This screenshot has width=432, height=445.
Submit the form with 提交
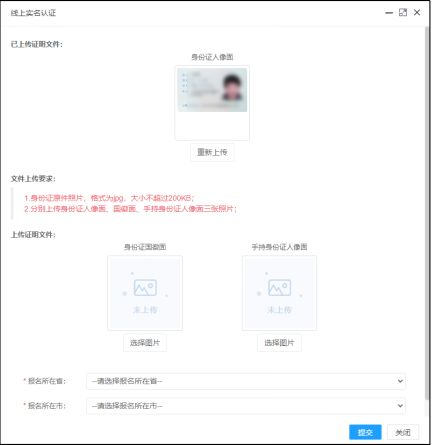tap(365, 432)
